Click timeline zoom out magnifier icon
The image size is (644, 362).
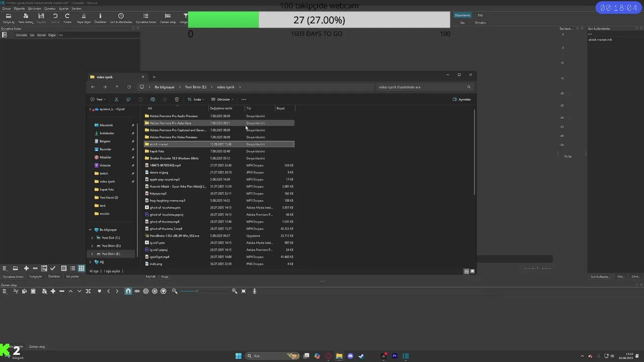(x=175, y=291)
